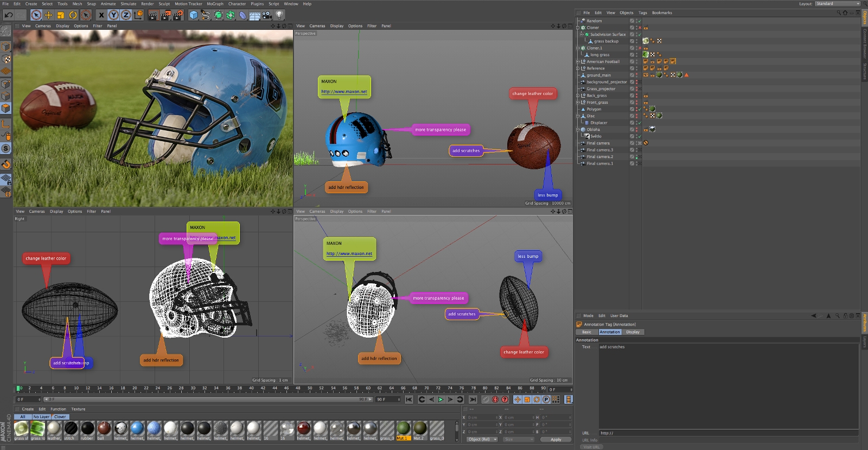Open the Sculpt menu
868x450 pixels.
pyautogui.click(x=164, y=4)
